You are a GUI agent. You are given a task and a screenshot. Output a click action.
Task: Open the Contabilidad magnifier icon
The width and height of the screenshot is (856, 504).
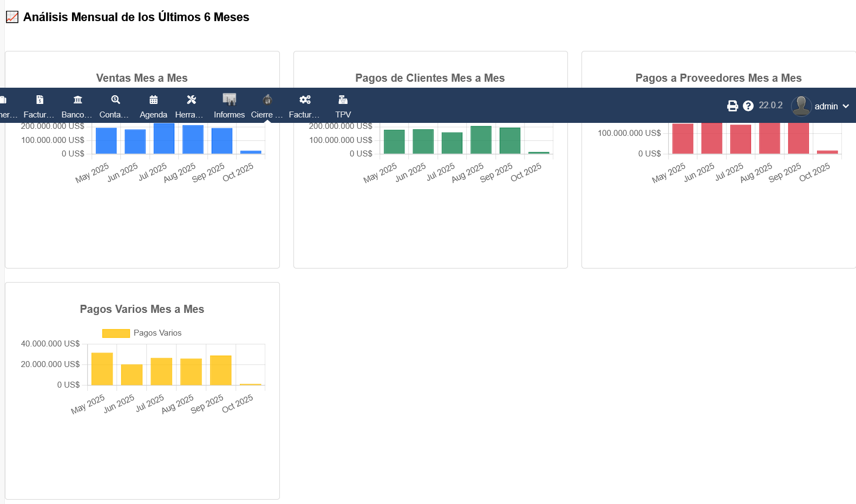click(115, 100)
